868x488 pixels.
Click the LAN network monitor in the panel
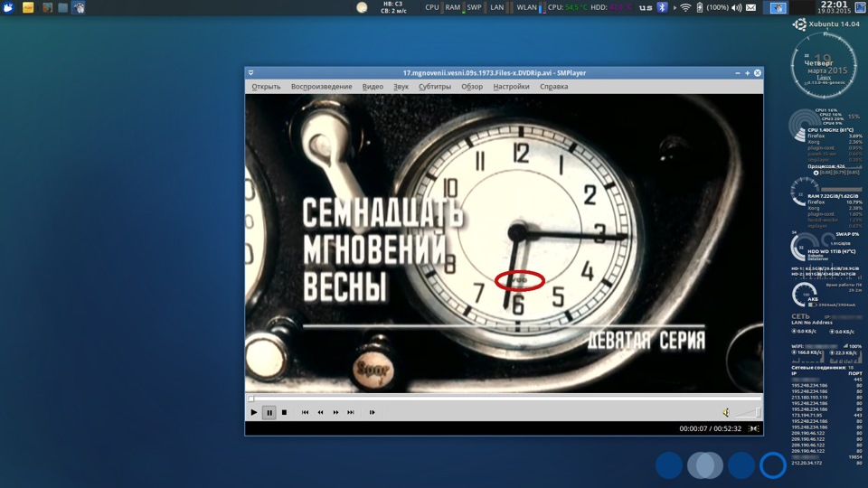500,7
